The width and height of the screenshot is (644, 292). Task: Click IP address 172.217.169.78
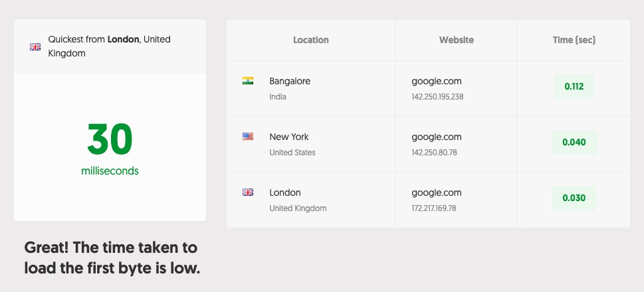click(434, 208)
